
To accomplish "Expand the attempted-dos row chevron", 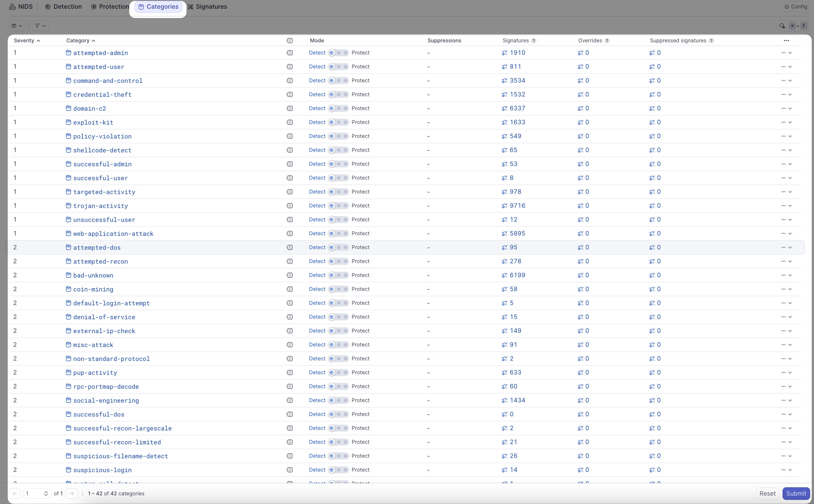I will tap(790, 247).
